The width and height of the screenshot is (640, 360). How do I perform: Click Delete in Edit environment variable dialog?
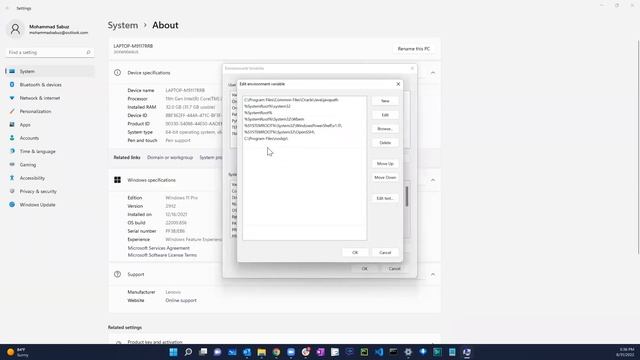385,143
